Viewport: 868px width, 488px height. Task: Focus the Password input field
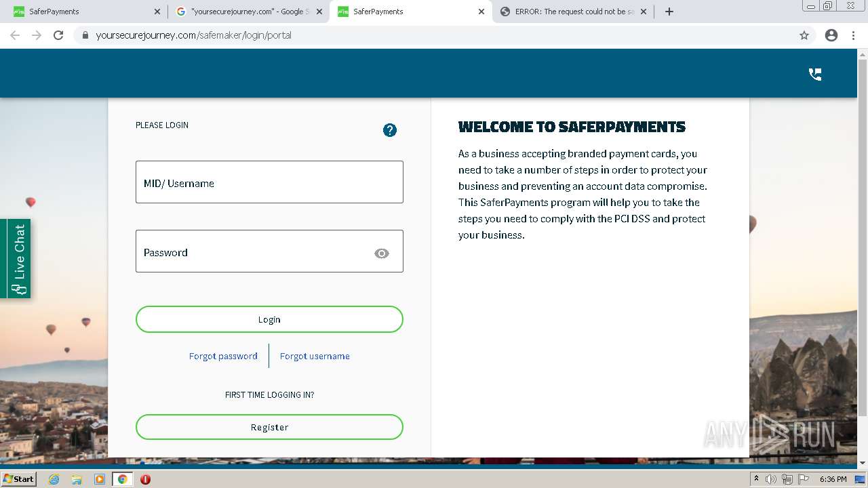click(x=269, y=251)
